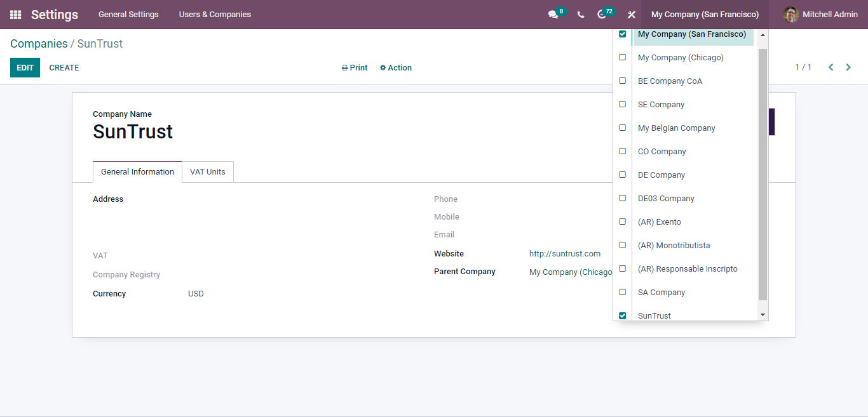Check (AR) Monotributista checkbox
The image size is (868, 417).
point(623,245)
